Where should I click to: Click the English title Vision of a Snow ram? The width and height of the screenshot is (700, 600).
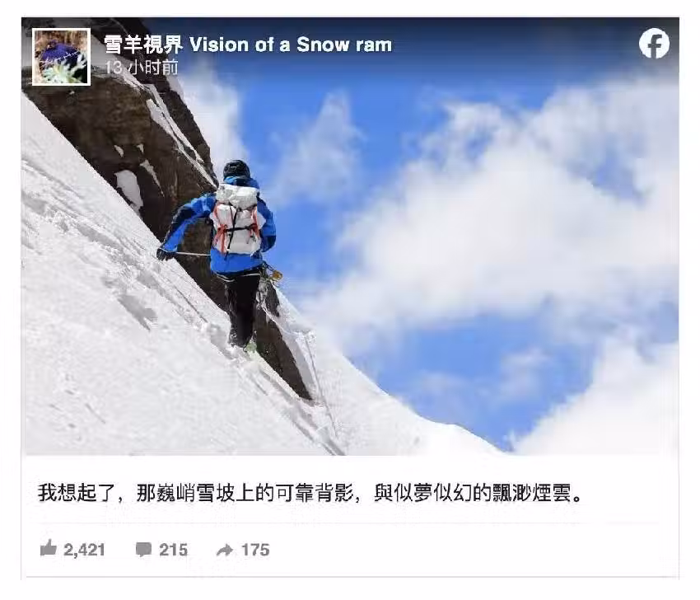tap(291, 45)
